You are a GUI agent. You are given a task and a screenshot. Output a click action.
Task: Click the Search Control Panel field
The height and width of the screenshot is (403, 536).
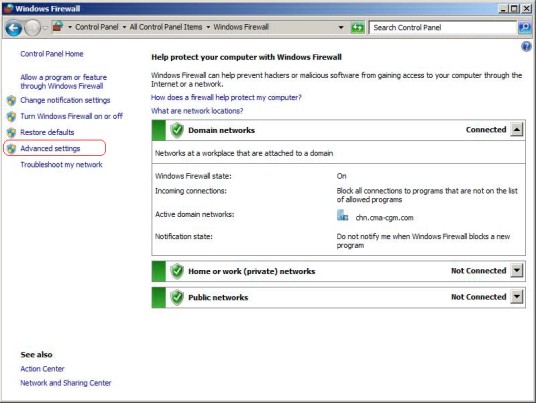(443, 28)
